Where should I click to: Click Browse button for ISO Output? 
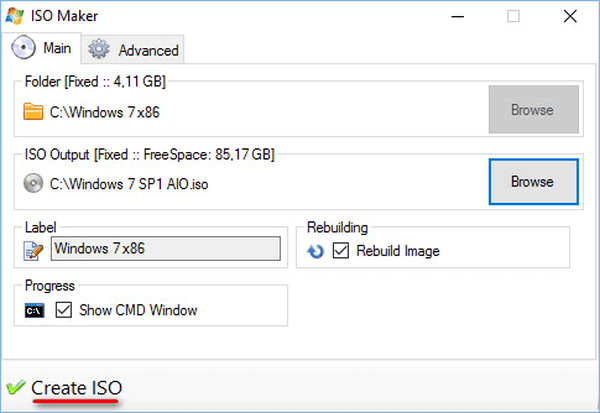532,182
